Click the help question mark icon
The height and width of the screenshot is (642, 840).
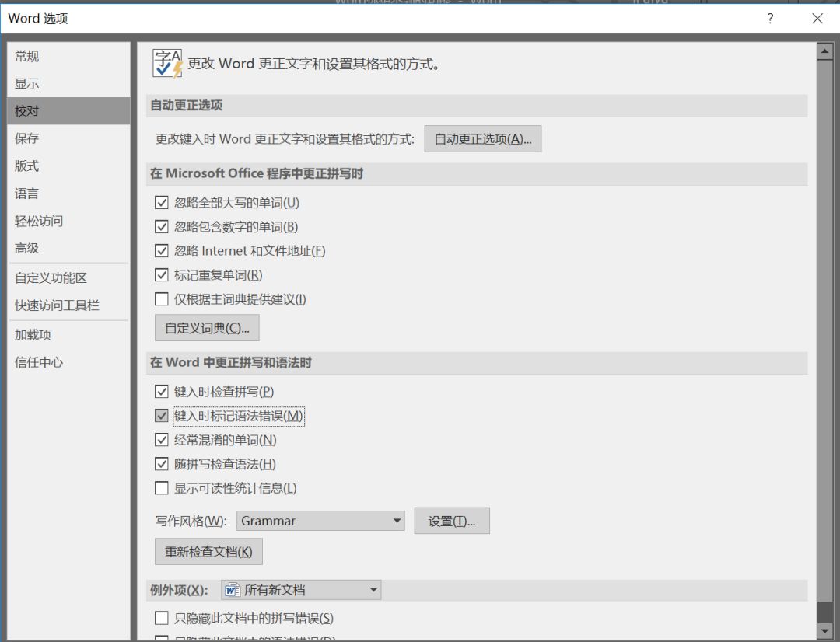pyautogui.click(x=770, y=19)
